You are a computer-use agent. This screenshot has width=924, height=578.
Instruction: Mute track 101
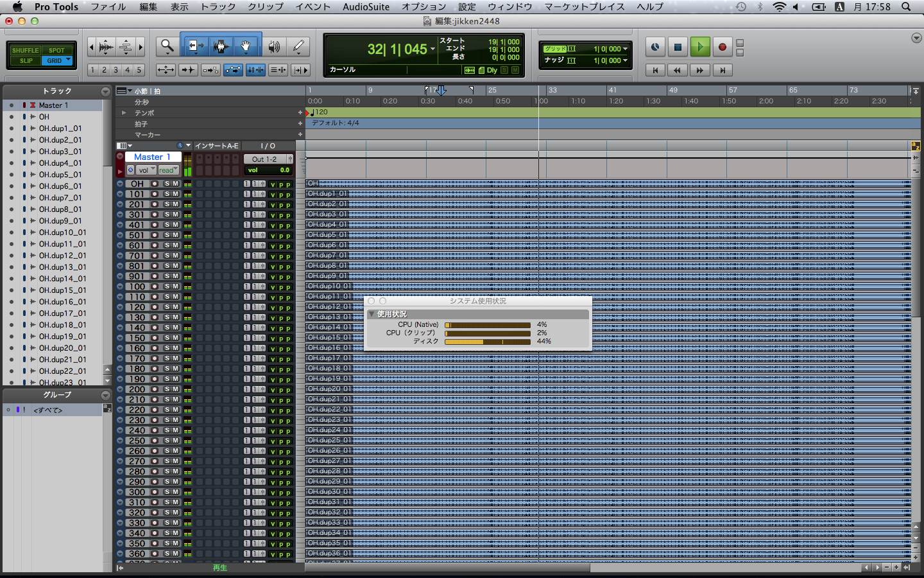[175, 194]
